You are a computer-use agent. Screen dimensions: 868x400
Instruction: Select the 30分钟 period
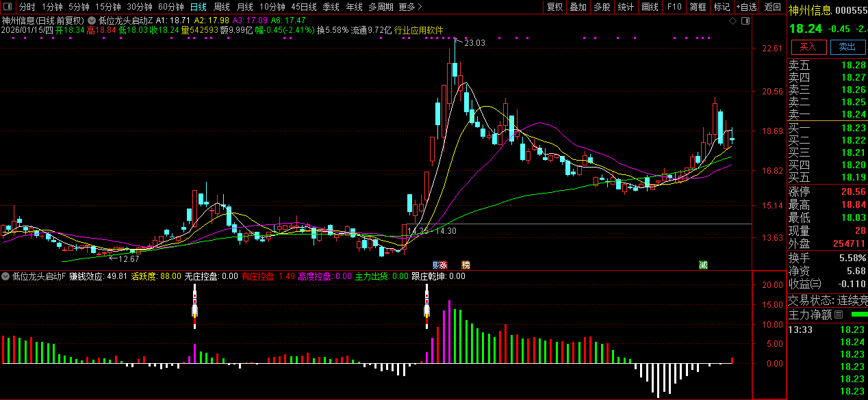(140, 7)
